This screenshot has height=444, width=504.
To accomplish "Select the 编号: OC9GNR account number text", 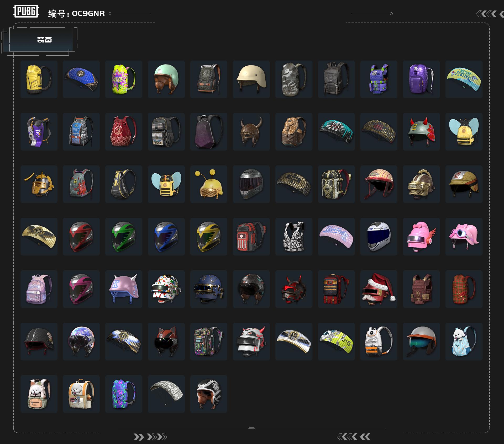I will (x=76, y=13).
